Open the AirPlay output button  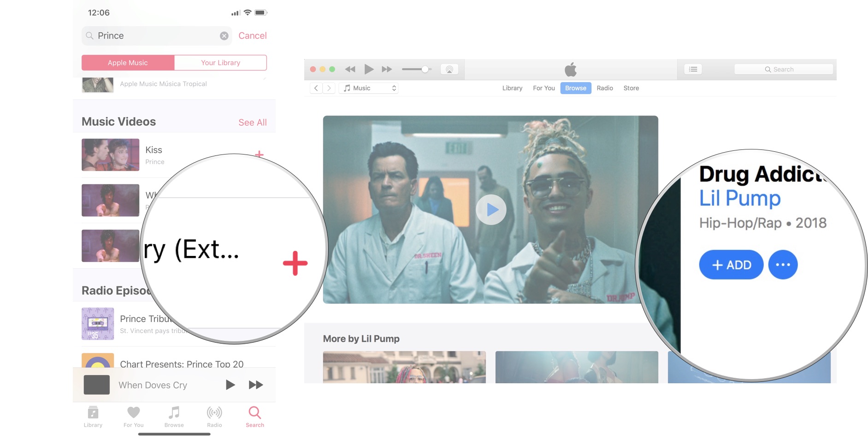[449, 69]
